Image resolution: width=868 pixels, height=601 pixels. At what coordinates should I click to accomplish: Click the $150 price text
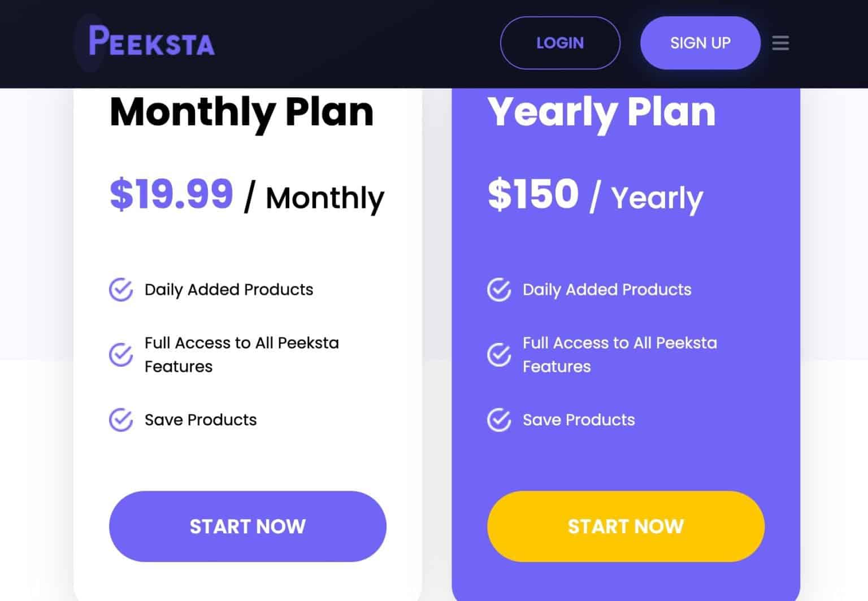[533, 195]
